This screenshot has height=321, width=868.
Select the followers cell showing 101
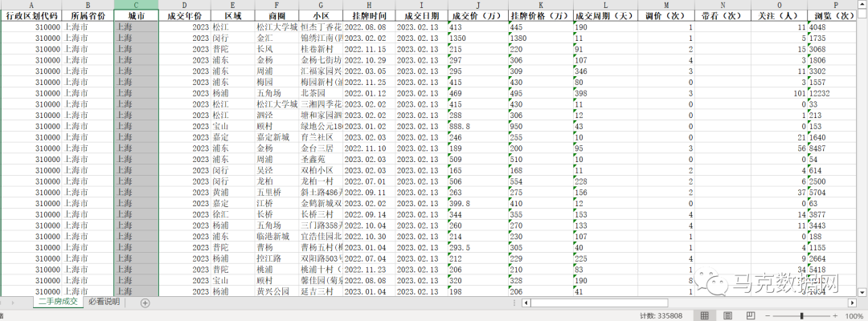(x=780, y=93)
